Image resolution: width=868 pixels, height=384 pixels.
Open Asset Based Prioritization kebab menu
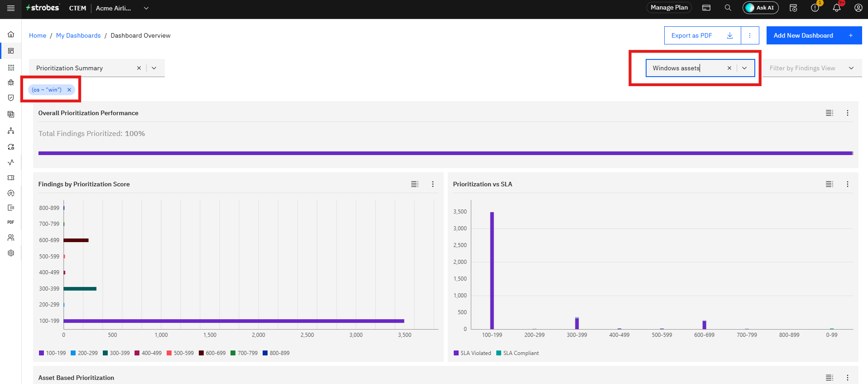[848, 378]
